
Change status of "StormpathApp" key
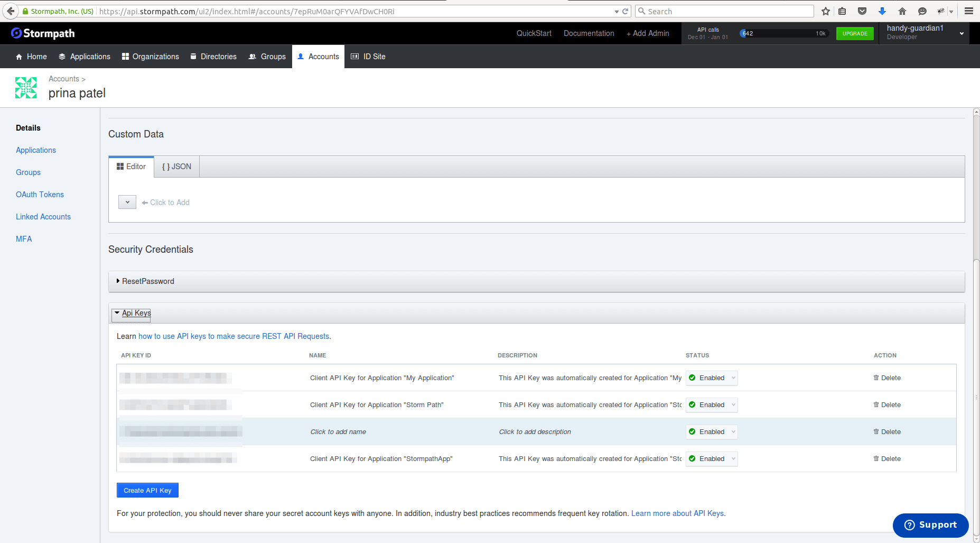712,458
